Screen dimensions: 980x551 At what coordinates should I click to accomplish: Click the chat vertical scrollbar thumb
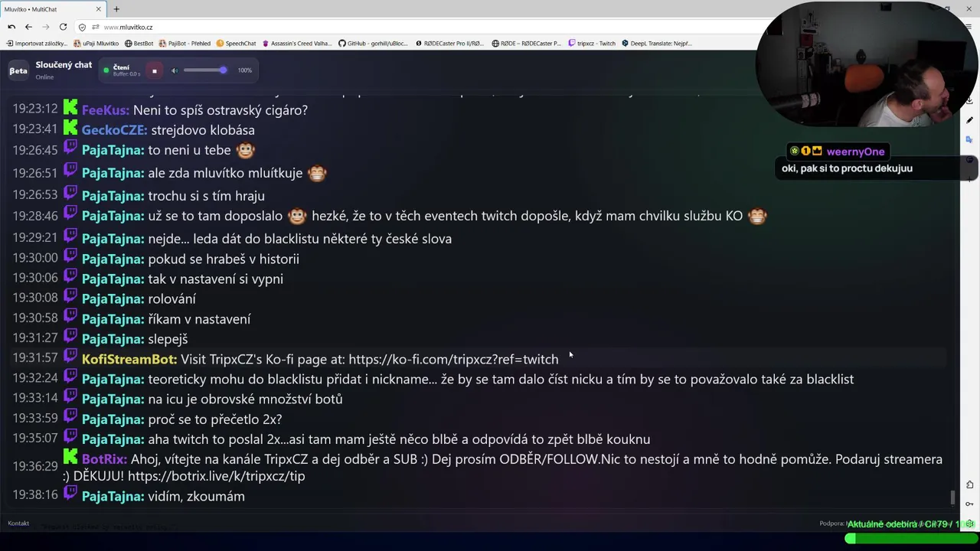953,497
